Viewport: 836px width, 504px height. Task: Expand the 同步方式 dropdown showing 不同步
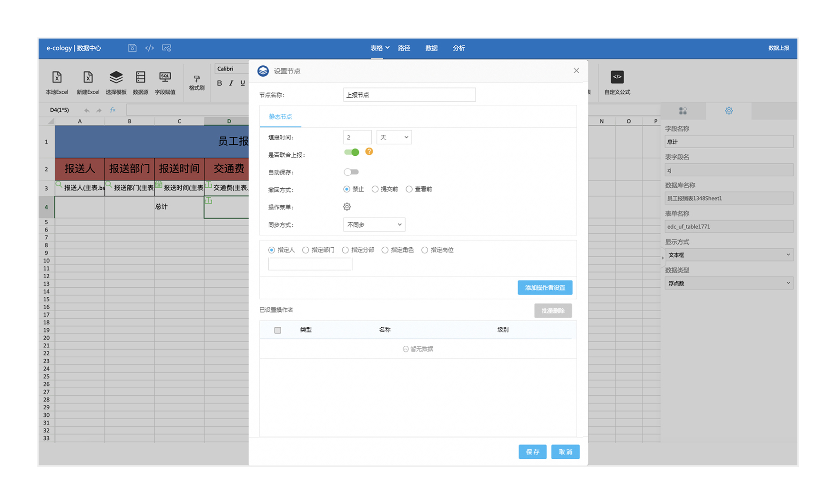[374, 225]
